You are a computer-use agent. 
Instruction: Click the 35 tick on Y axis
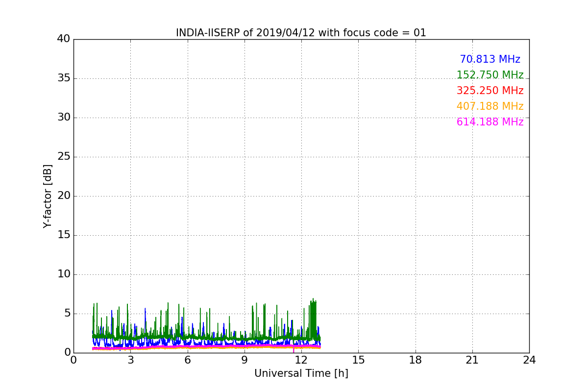[64, 78]
